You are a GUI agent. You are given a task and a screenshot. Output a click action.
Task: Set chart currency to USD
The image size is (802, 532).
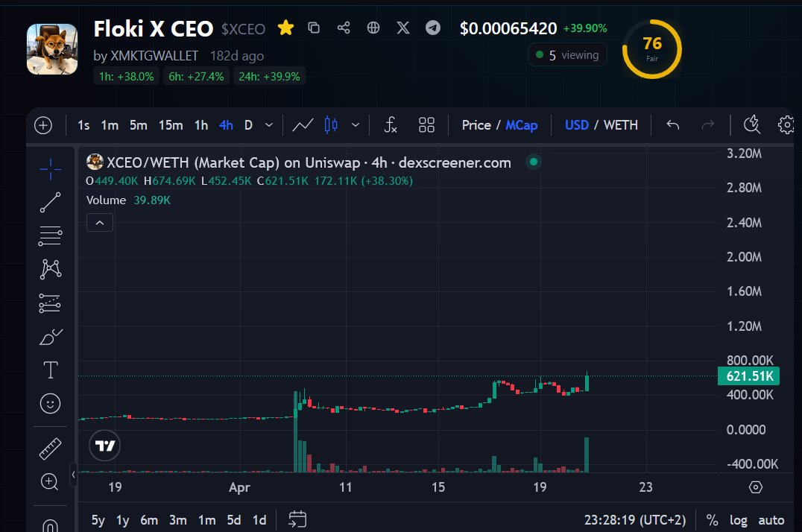point(576,125)
